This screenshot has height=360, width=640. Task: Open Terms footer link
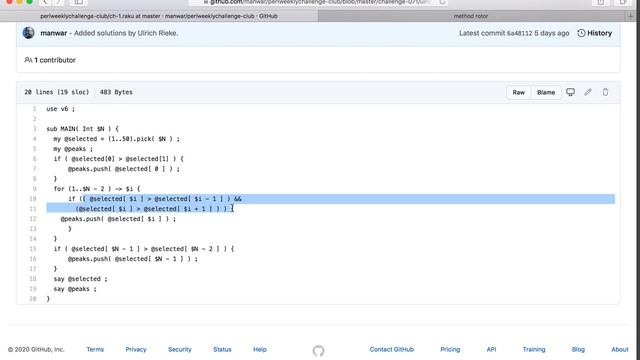(95, 349)
